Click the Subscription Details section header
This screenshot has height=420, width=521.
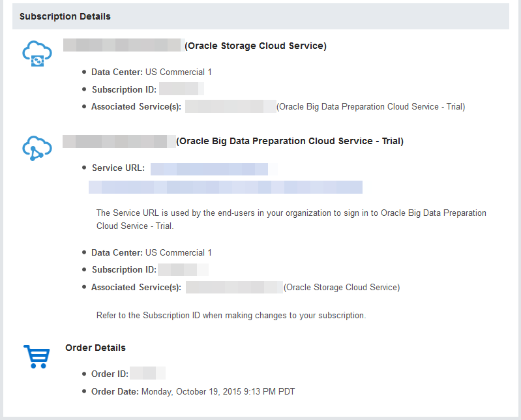pos(65,16)
